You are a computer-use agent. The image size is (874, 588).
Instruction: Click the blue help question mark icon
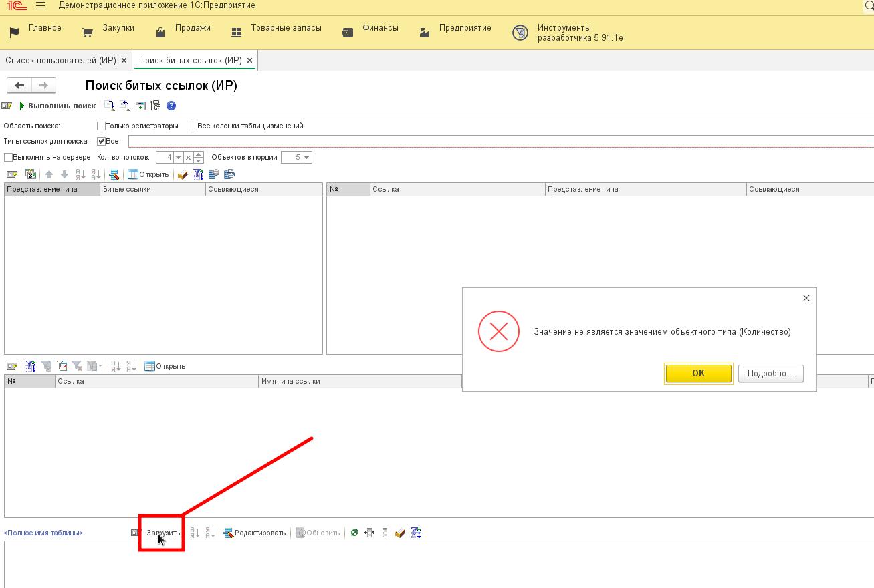[171, 106]
